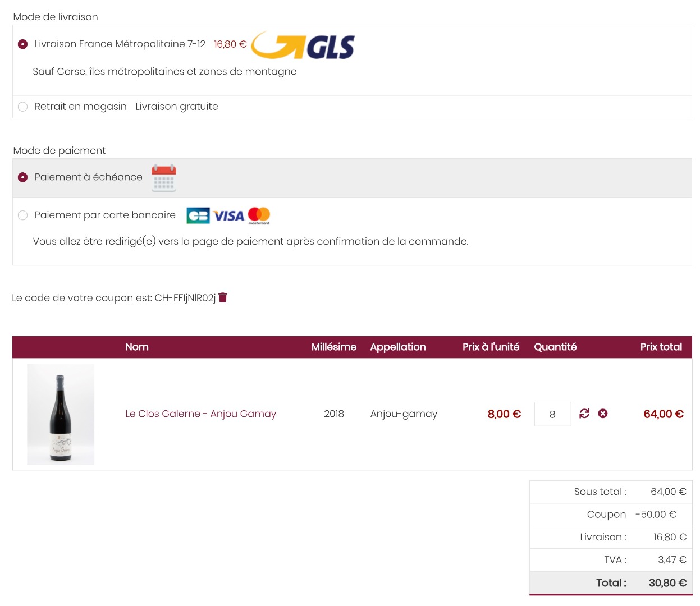This screenshot has width=700, height=606.
Task: Click the Quantité column header
Action: point(555,347)
